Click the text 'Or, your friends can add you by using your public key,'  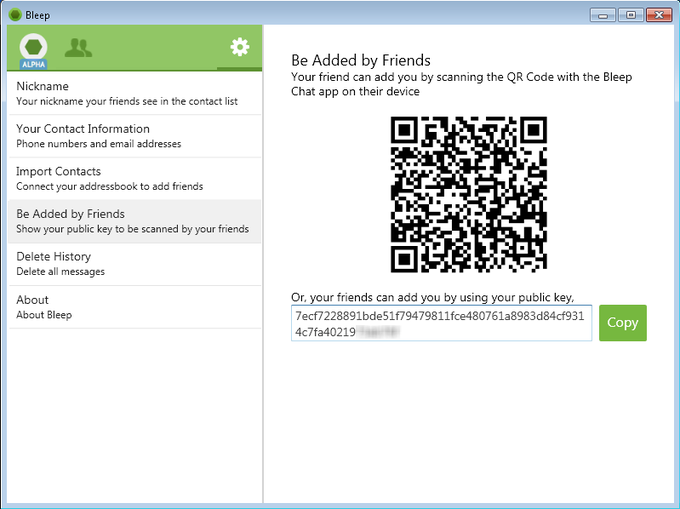click(x=432, y=297)
